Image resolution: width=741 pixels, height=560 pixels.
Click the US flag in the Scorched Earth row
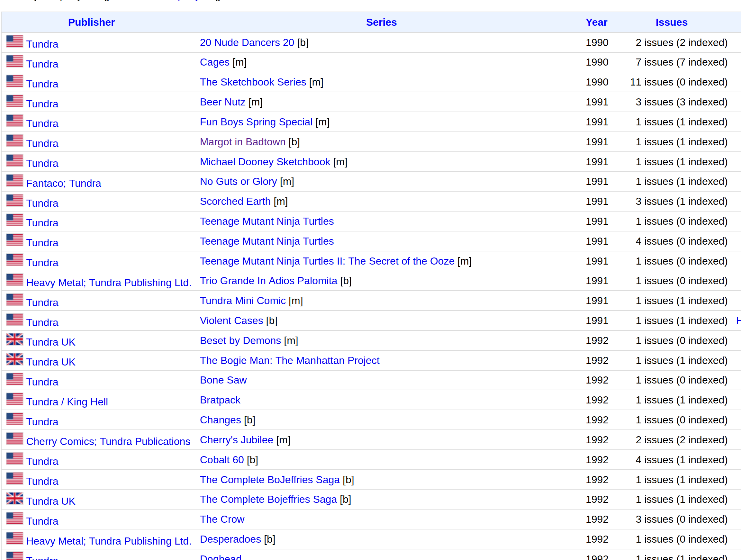click(x=14, y=200)
